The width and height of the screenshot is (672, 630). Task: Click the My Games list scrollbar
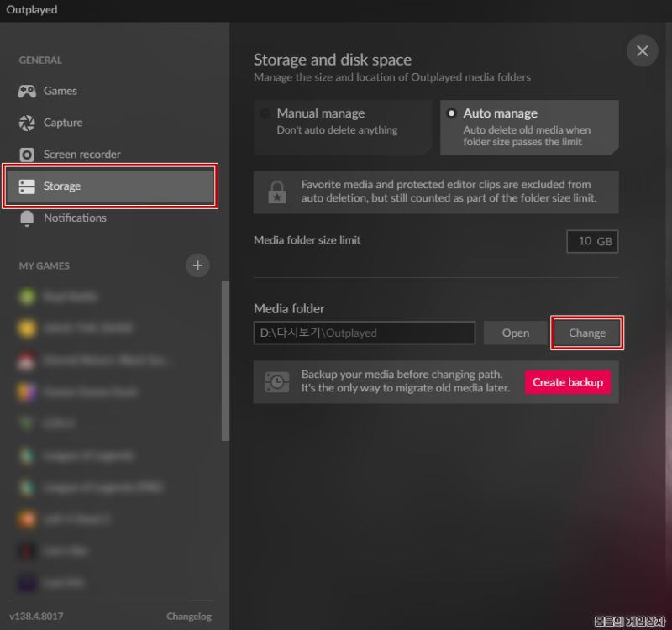(225, 361)
